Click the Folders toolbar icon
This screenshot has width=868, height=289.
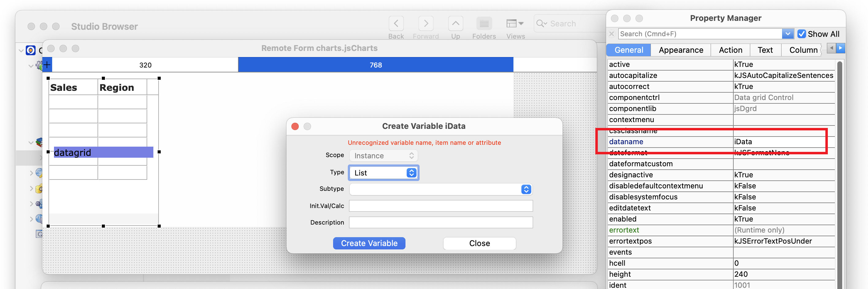pos(484,24)
